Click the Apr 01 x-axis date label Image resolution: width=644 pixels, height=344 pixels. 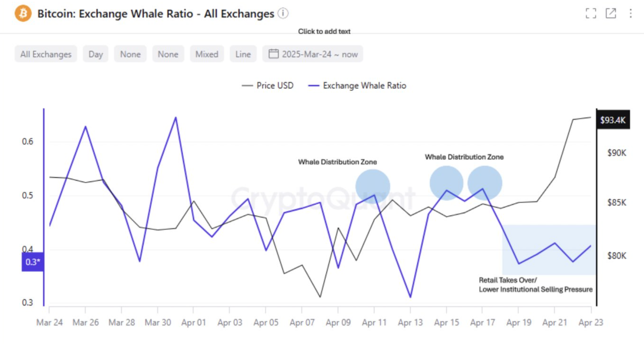coord(194,322)
